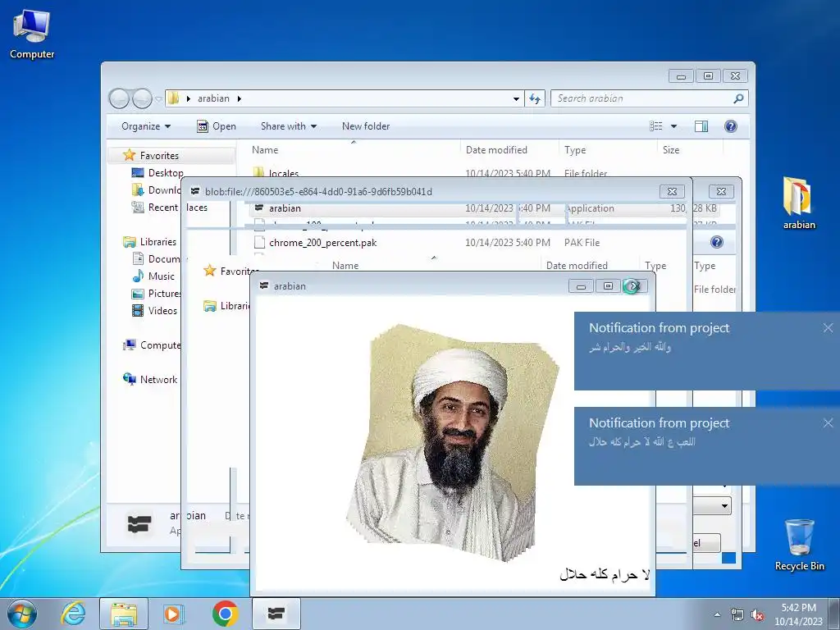
Task: Open the Organize menu
Action: tap(146, 126)
